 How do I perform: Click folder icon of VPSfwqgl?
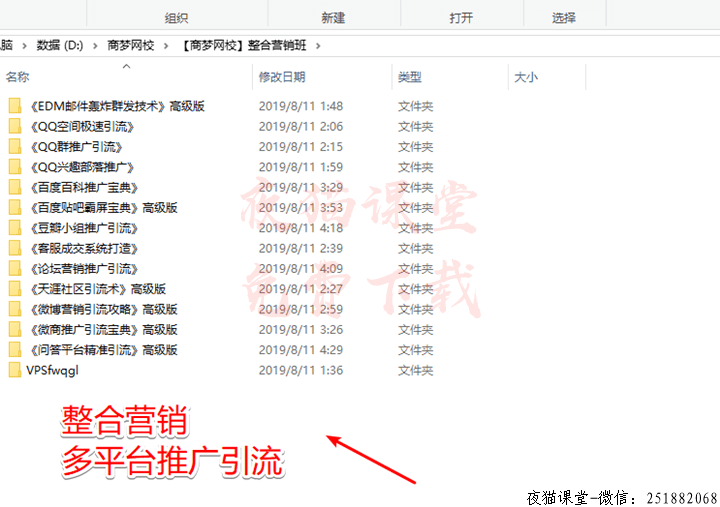15,370
